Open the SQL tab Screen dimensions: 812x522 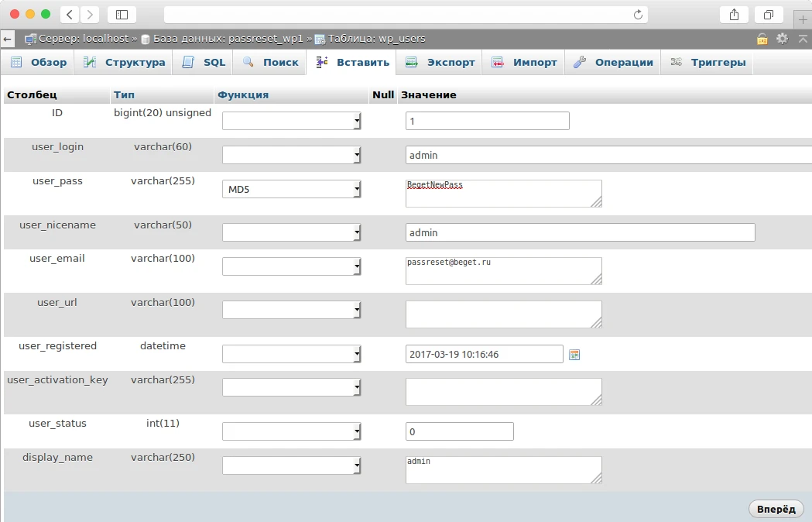pyautogui.click(x=204, y=63)
